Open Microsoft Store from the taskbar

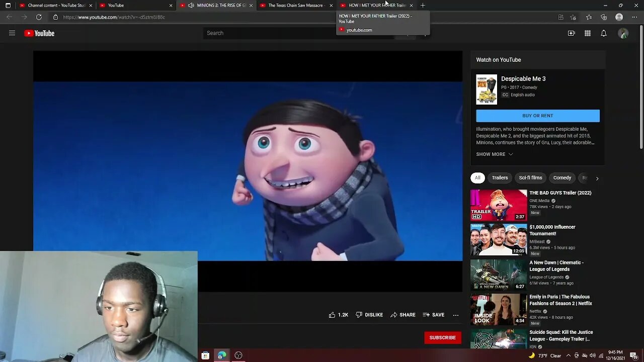205,355
